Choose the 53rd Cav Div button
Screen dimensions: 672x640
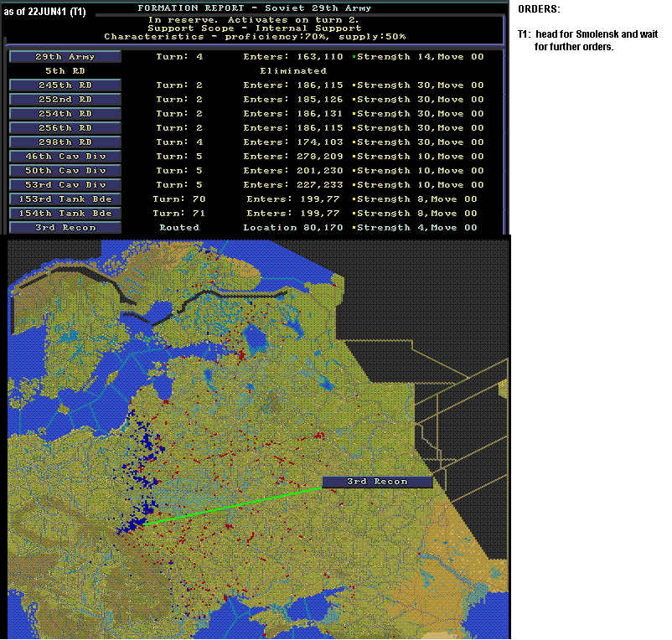pyautogui.click(x=65, y=184)
